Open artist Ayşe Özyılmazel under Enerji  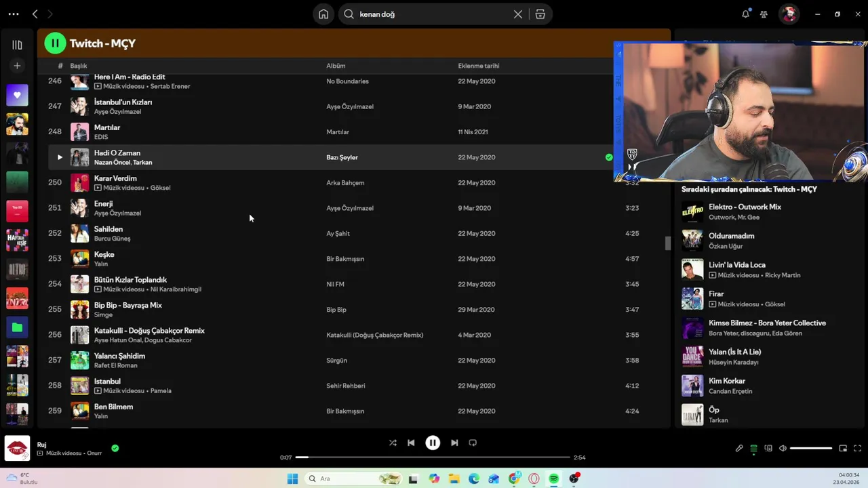(117, 213)
